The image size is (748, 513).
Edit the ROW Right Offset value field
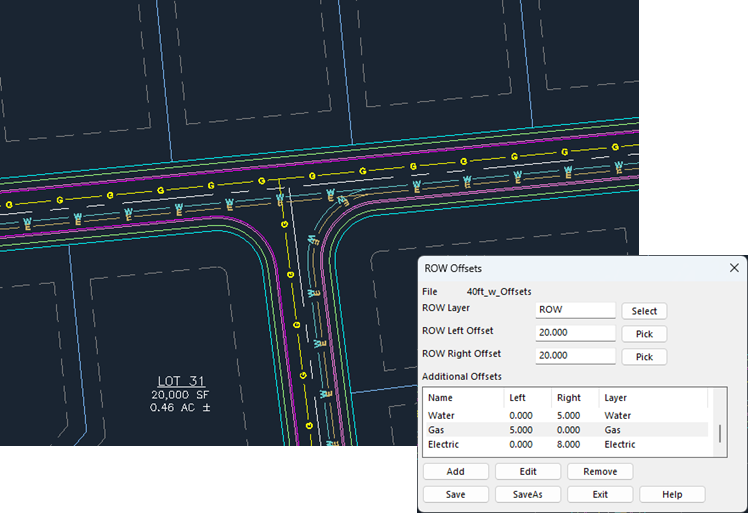tap(575, 356)
